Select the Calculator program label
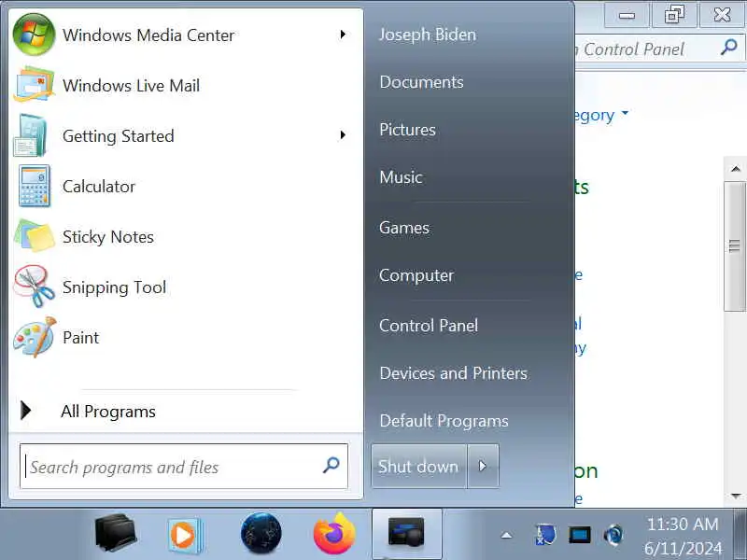The width and height of the screenshot is (747, 560). (x=99, y=186)
